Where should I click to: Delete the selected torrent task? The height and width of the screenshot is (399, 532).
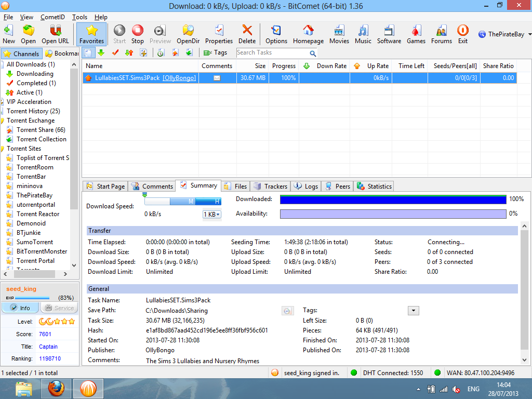tap(246, 34)
